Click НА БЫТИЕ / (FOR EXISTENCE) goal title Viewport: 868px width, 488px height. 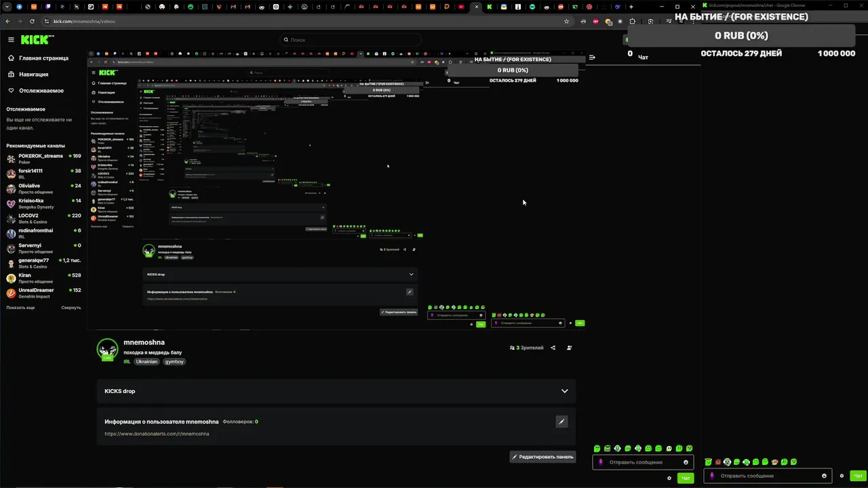(x=741, y=16)
